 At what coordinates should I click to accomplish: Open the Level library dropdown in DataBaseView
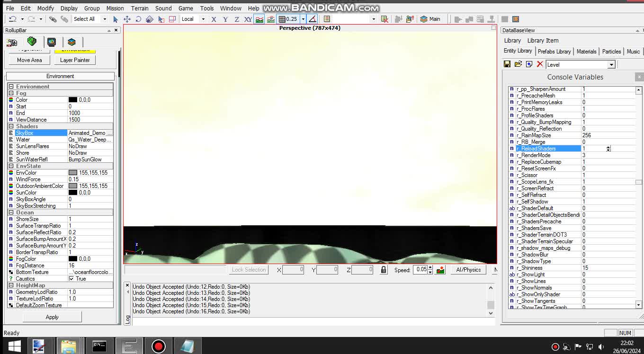[611, 64]
